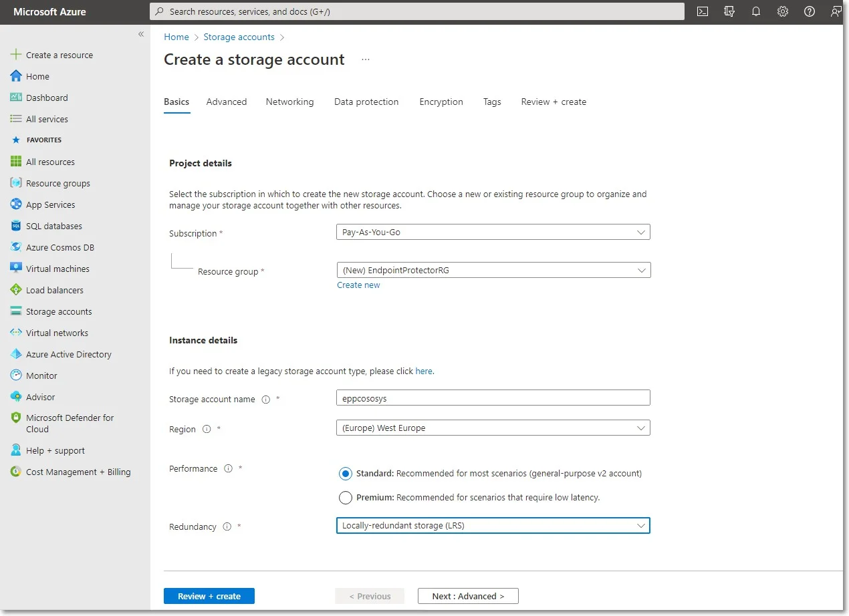This screenshot has height=616, width=849.
Task: Switch to the Advanced tab
Action: pos(227,102)
